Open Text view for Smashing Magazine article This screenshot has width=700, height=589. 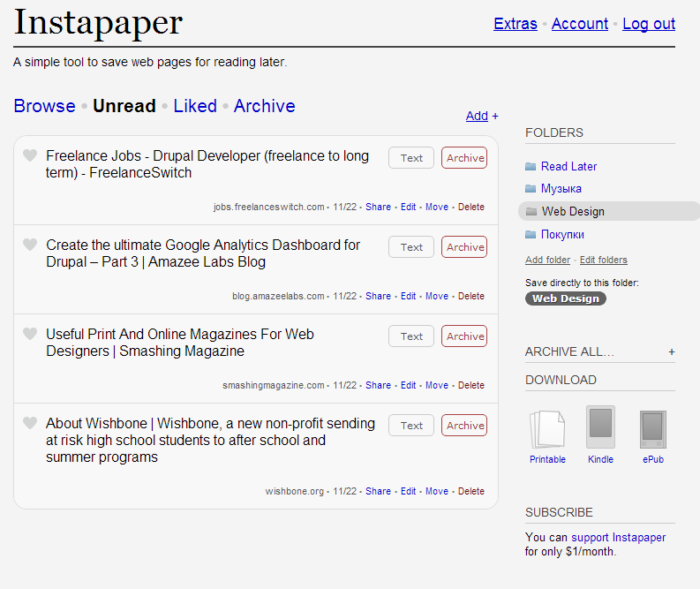[x=411, y=336]
